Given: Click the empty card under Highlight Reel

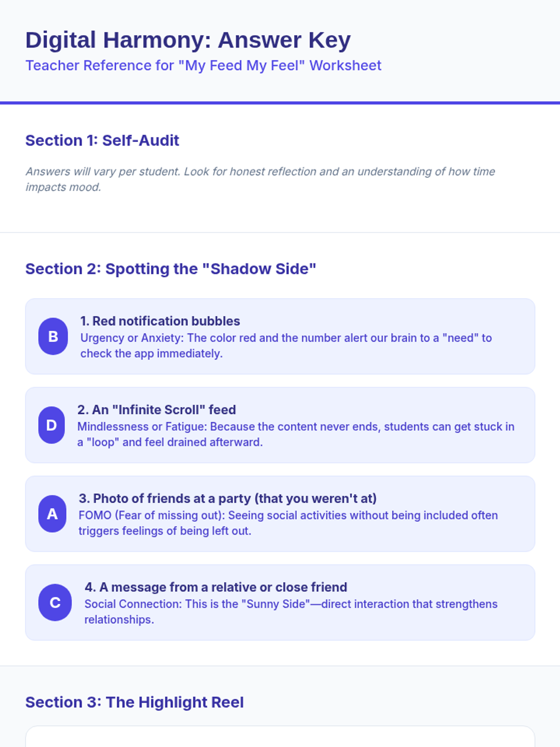Looking at the screenshot, I should [x=280, y=737].
